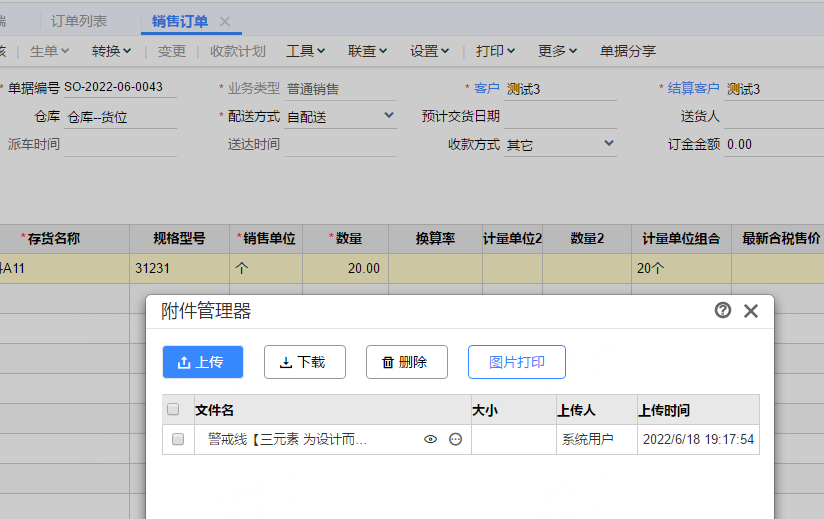Click the 计量单位2 column header
Screen dimensions: 824x519
(513, 239)
